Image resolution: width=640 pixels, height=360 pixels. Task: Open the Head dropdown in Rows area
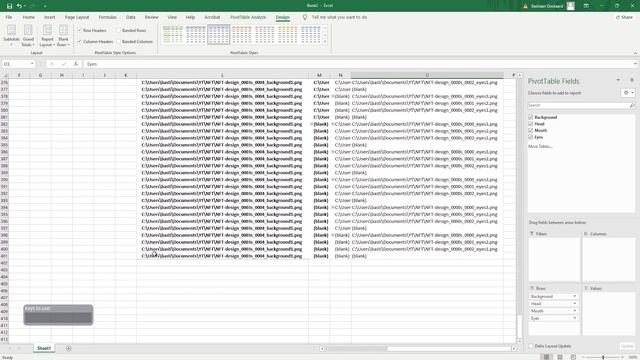click(x=575, y=304)
